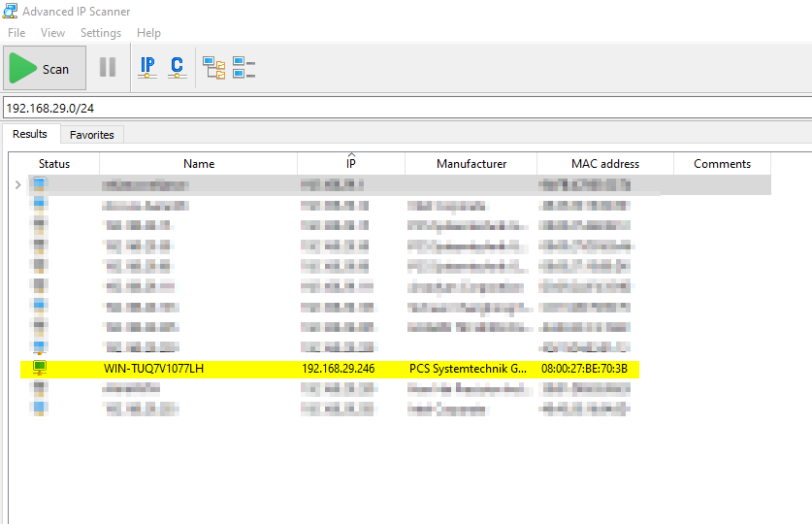This screenshot has height=524, width=812.
Task: Click the IP toolbar icon
Action: [147, 67]
